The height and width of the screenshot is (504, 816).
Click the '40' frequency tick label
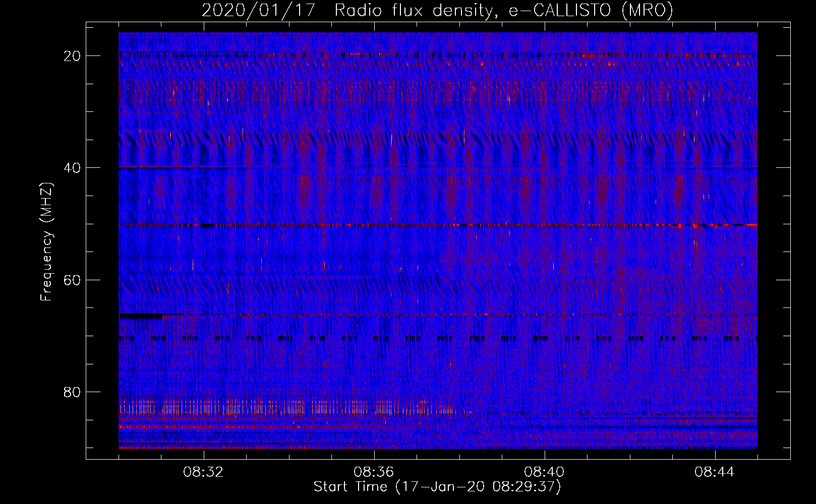72,168
